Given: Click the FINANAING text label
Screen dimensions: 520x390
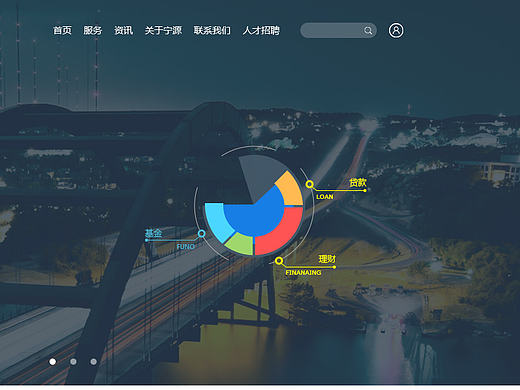Looking at the screenshot, I should coord(303,273).
